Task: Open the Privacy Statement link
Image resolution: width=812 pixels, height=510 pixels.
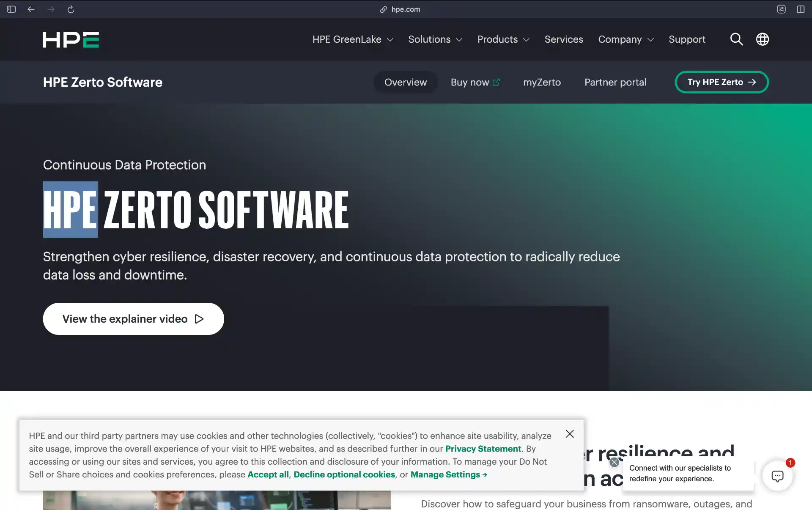Action: pyautogui.click(x=483, y=449)
